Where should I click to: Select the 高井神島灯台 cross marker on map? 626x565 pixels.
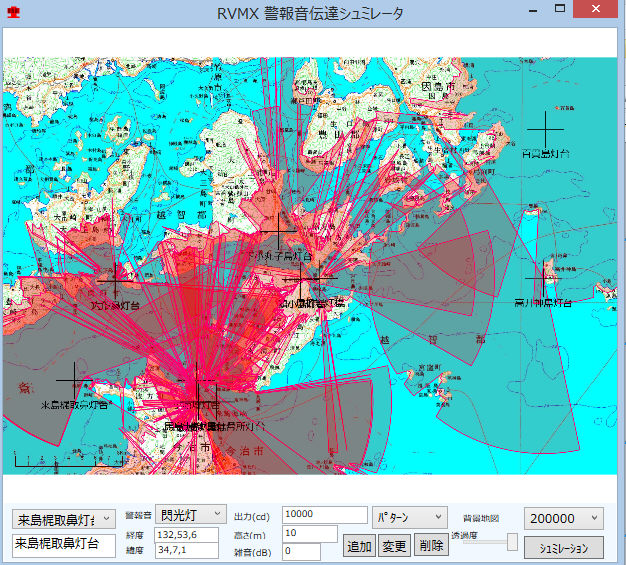click(541, 275)
